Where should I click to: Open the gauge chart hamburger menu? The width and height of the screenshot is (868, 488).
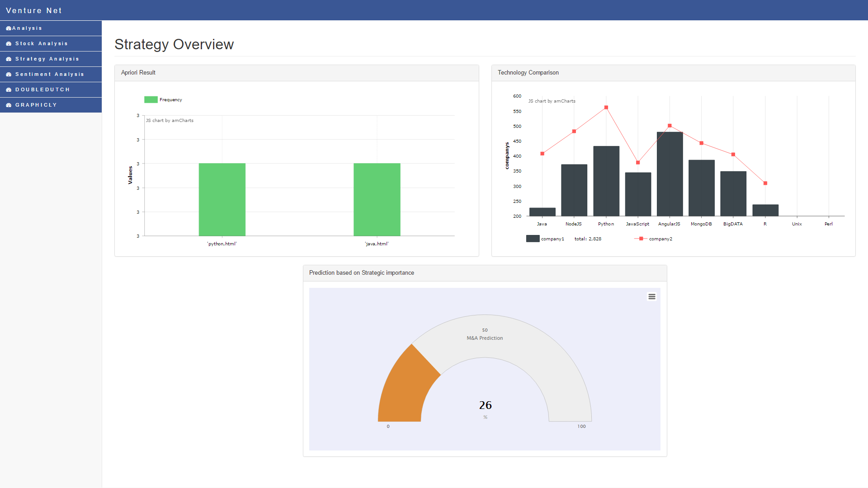click(651, 297)
